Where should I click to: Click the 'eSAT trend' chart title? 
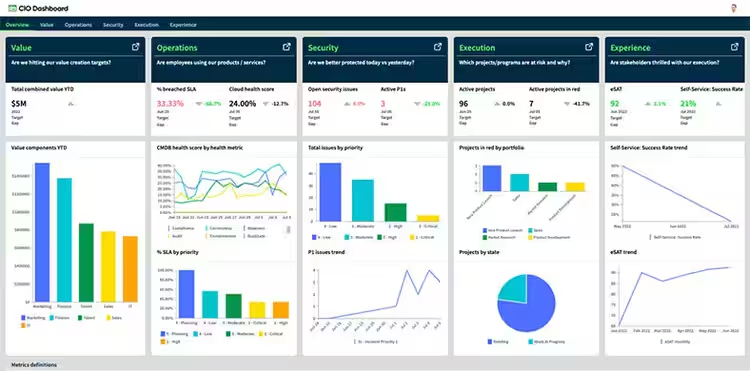pos(623,252)
